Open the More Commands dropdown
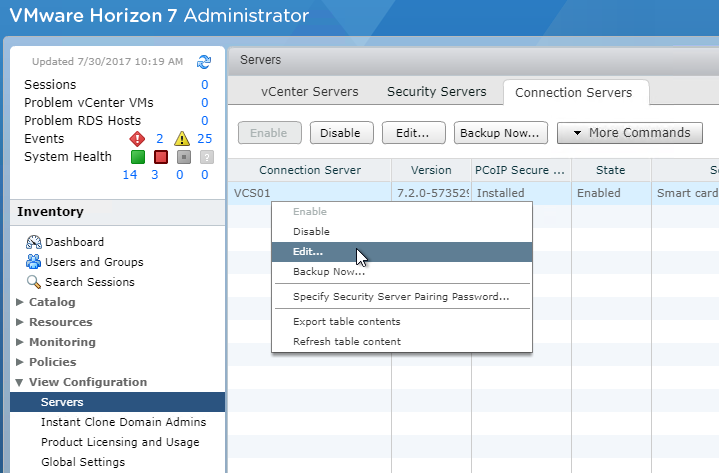The image size is (719, 473). 630,133
